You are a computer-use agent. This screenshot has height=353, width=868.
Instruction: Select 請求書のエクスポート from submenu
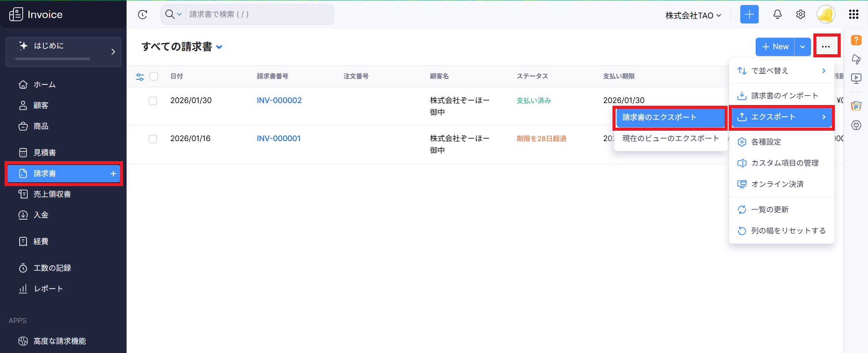[670, 118]
